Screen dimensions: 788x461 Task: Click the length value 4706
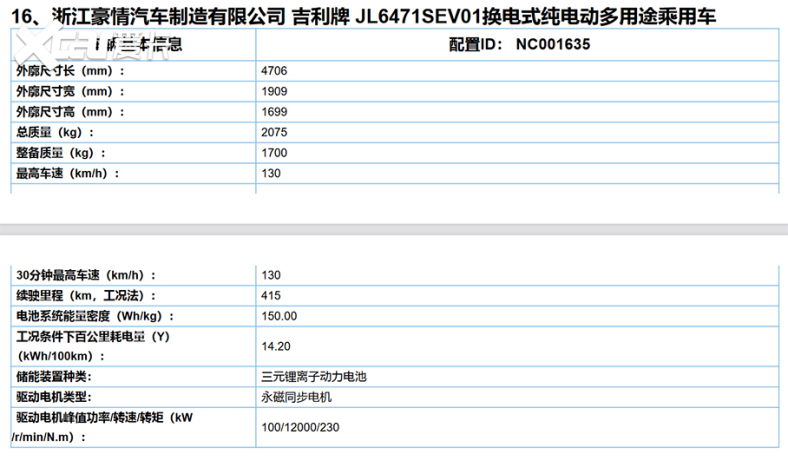click(274, 71)
